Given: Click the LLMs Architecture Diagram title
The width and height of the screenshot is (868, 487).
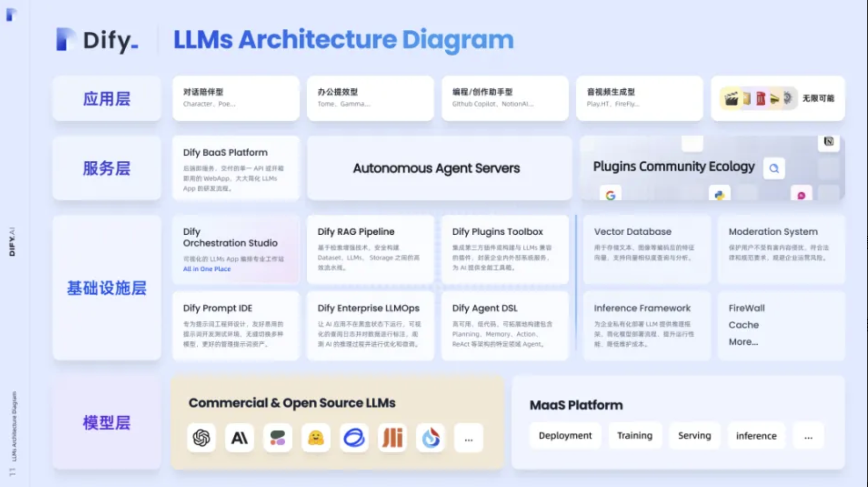Looking at the screenshot, I should tap(343, 40).
